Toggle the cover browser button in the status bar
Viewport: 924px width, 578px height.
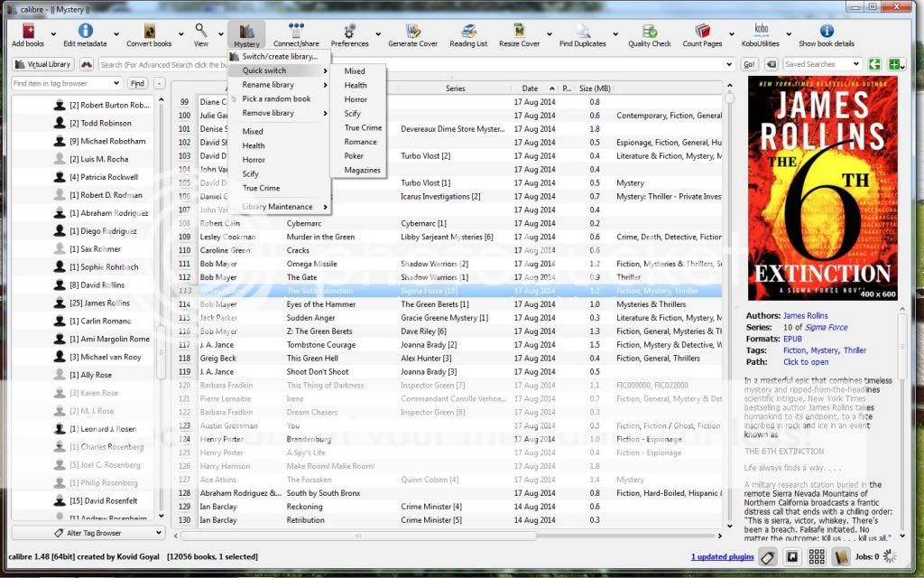792,556
